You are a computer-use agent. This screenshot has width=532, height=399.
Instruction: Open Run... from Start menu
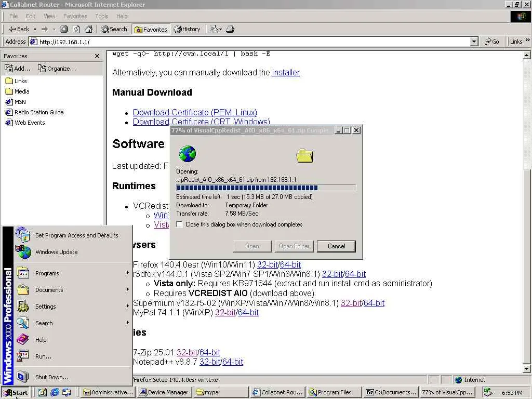[x=73, y=356]
